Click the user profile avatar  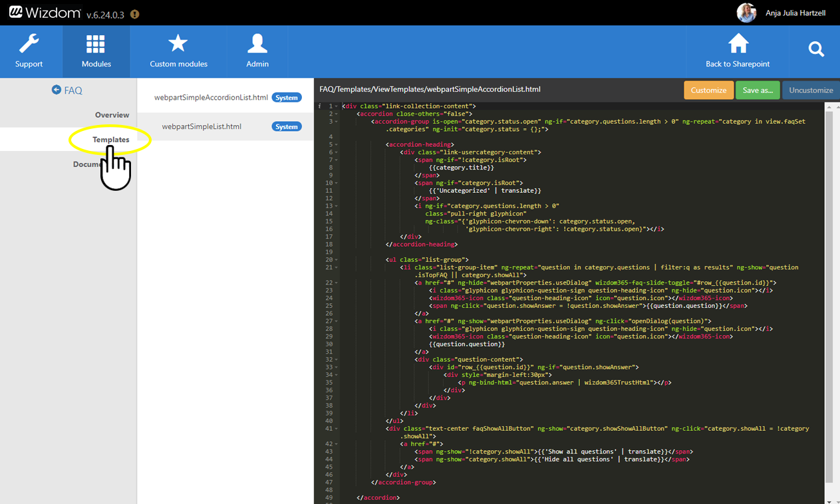[x=746, y=13]
